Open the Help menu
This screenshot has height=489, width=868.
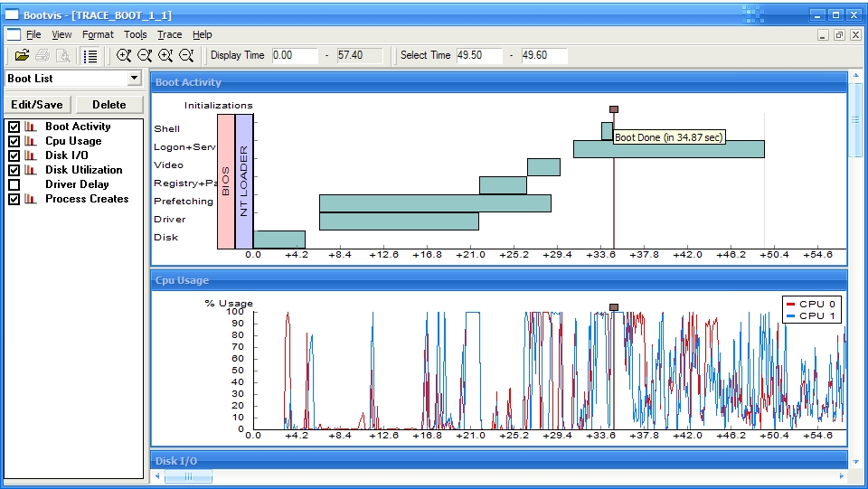pos(202,34)
